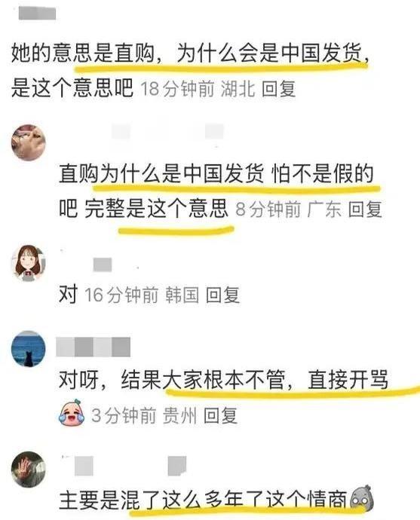This screenshot has width=420, height=520.
Task: Select the comment 直购为什么是中国发货 怕不是假的
Action: click(x=216, y=173)
